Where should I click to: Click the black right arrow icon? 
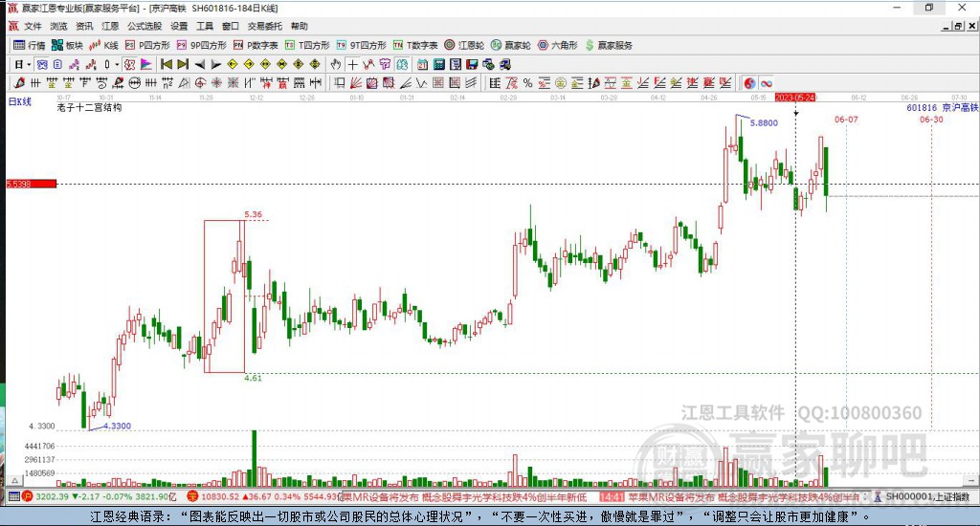215,64
